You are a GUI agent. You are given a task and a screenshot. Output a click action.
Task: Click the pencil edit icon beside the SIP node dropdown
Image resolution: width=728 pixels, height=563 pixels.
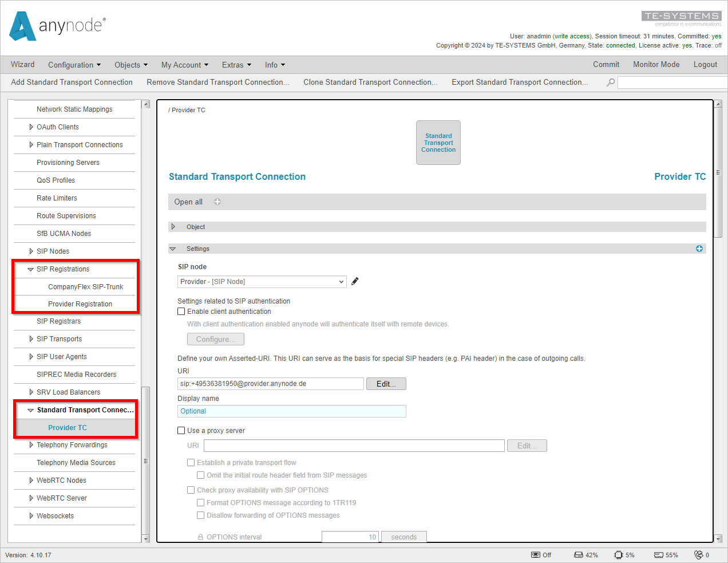pos(355,281)
